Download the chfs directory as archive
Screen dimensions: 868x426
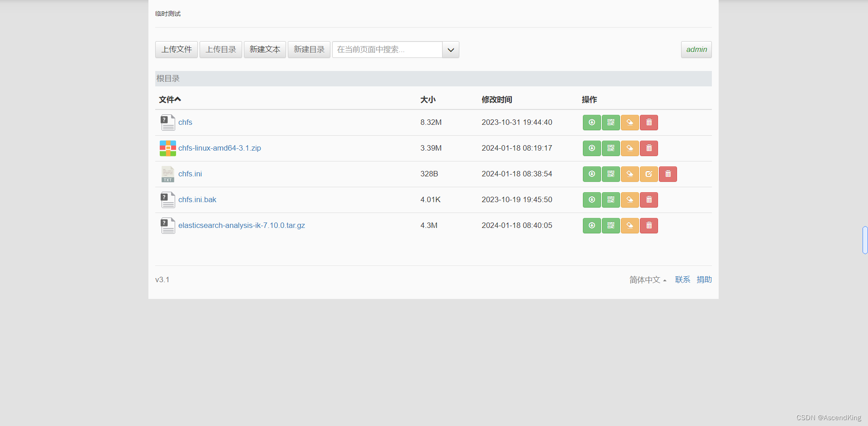591,123
